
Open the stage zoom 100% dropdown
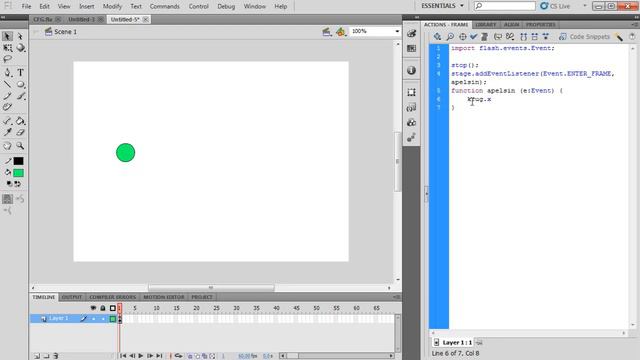pyautogui.click(x=397, y=31)
